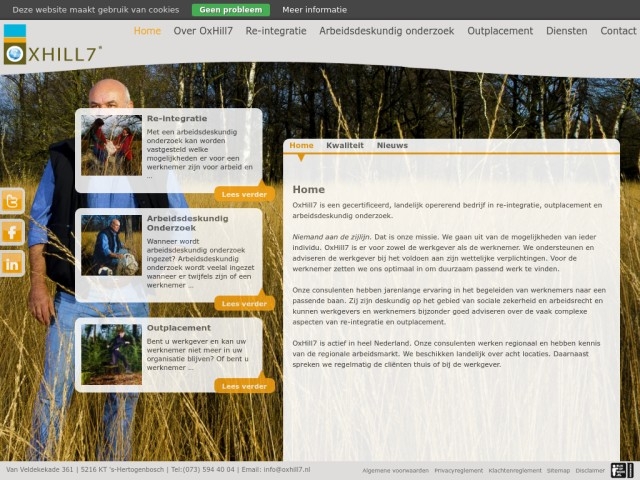
Task: Open the Twitter social icon
Action: 13,201
